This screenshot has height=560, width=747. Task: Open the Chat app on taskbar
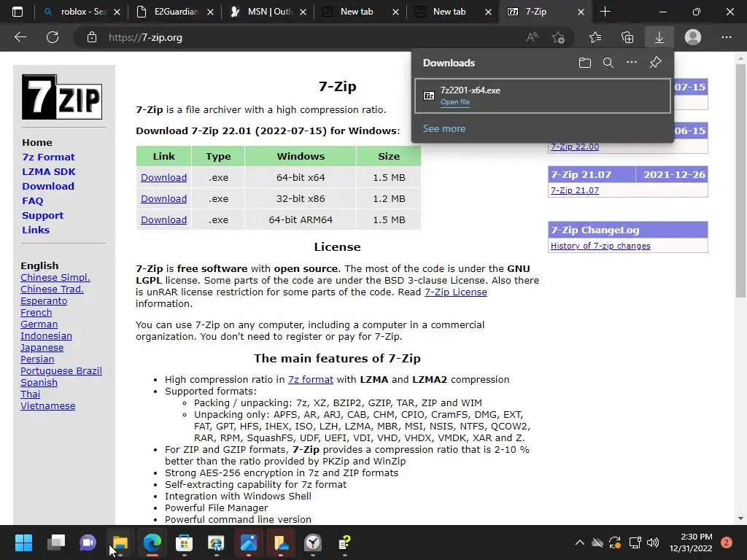pyautogui.click(x=88, y=542)
